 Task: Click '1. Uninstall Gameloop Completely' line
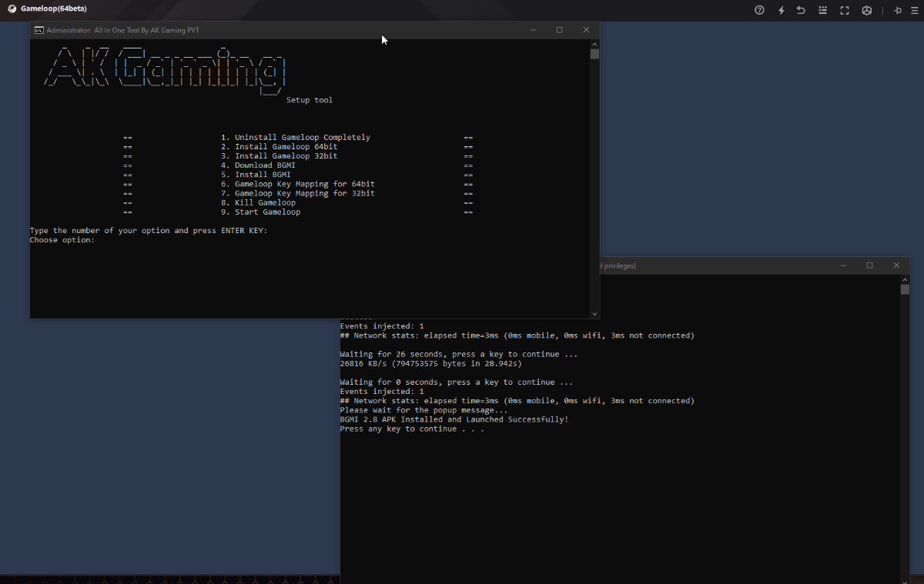click(296, 138)
